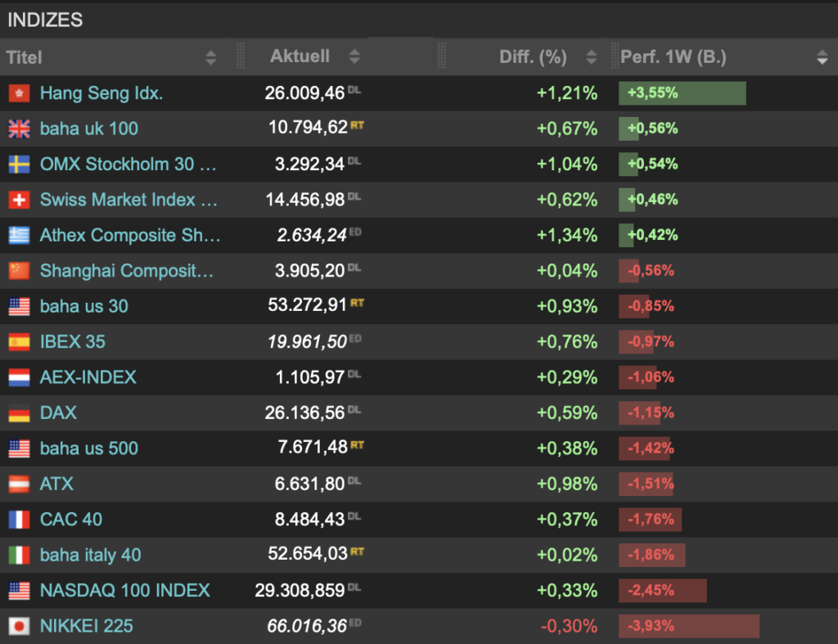Click the Spanish flag beside IBEX 35

20,342
